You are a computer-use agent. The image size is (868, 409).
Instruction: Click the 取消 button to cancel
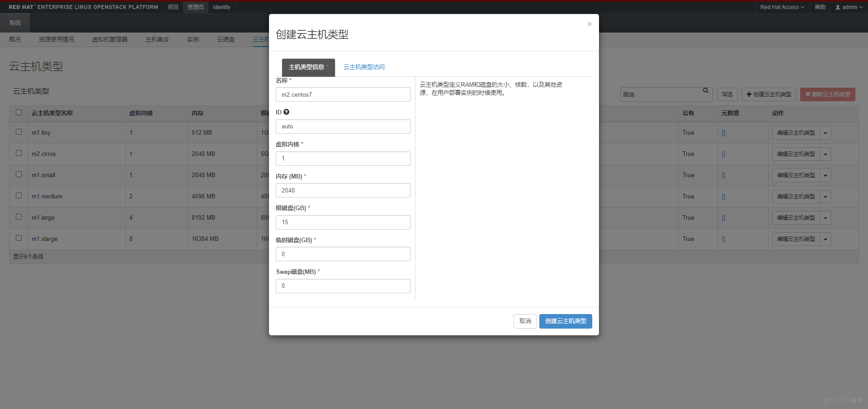point(525,321)
